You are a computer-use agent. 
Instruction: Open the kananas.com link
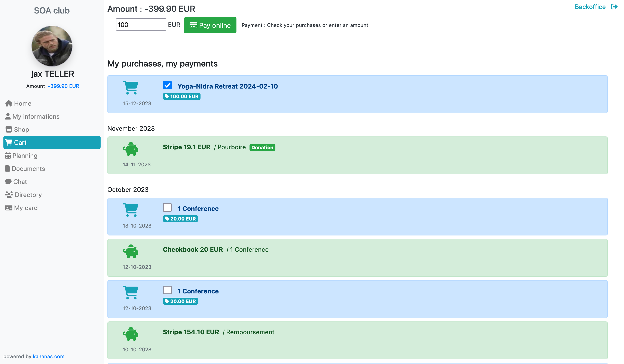pos(49,357)
